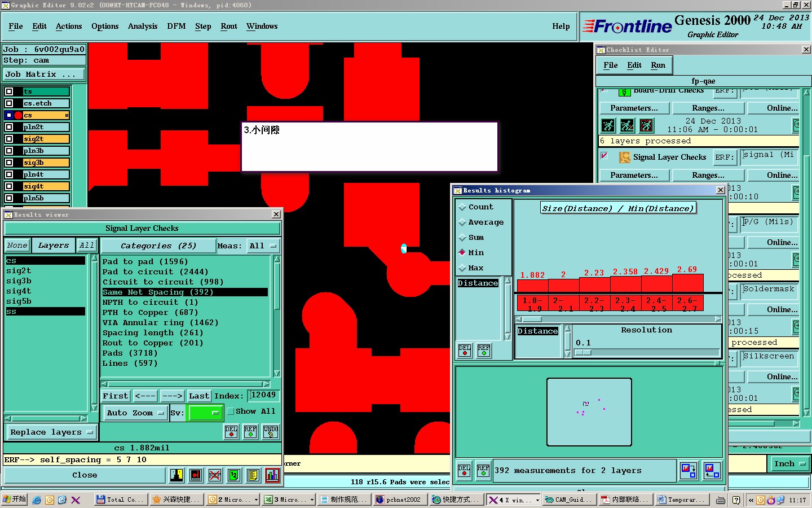
Task: Click yellow notes page icon in Results viewer
Action: [253, 475]
